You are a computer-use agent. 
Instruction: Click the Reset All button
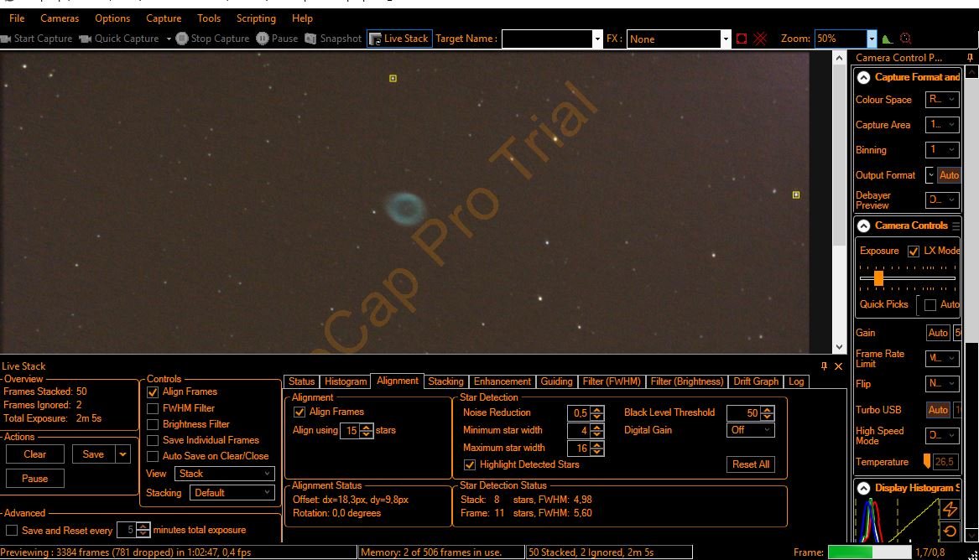(751, 464)
